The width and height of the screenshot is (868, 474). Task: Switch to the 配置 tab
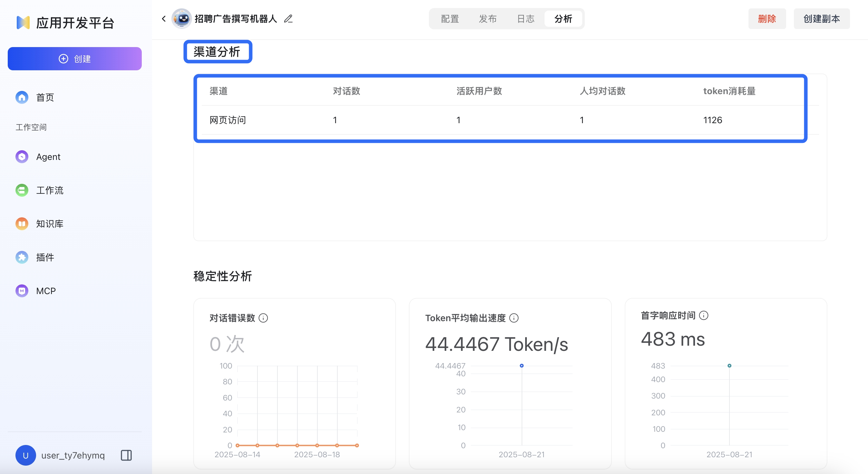450,19
